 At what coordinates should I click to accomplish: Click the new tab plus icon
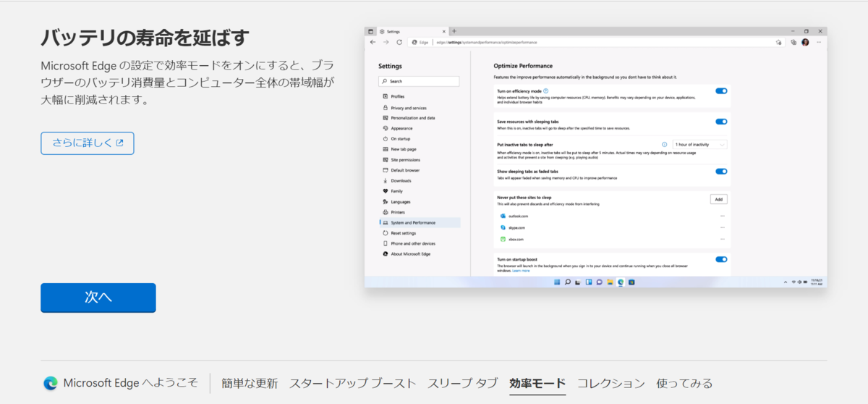point(454,31)
